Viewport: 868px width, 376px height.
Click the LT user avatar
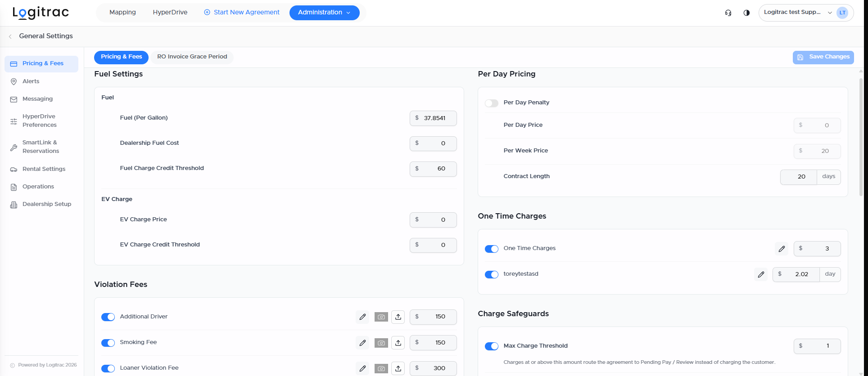(842, 13)
